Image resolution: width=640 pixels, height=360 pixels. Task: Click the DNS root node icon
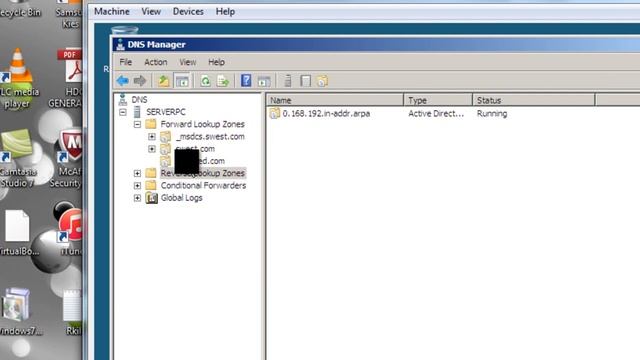(122, 99)
